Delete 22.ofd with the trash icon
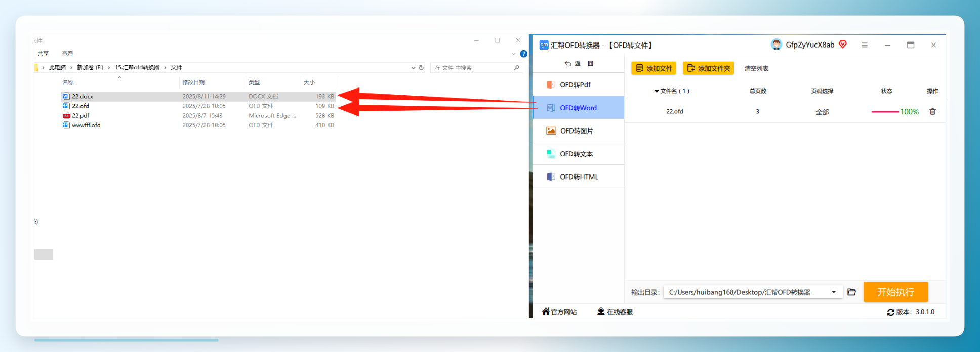The height and width of the screenshot is (352, 980). pos(932,111)
